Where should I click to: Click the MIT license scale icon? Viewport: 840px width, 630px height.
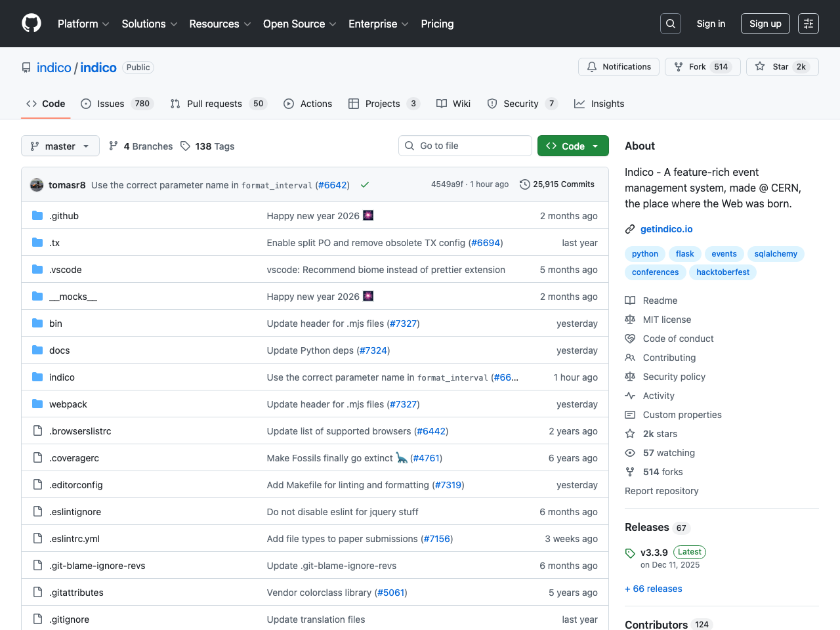(x=629, y=320)
